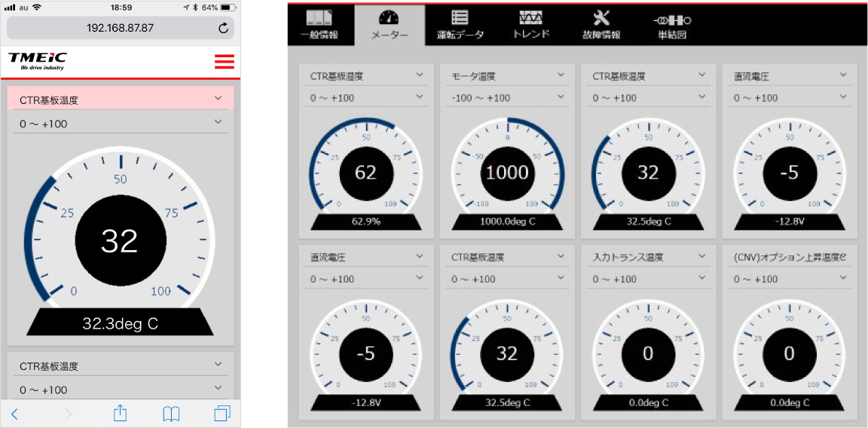Reload the page in the mobile address bar
Screen dimensions: 868x428
[x=223, y=28]
